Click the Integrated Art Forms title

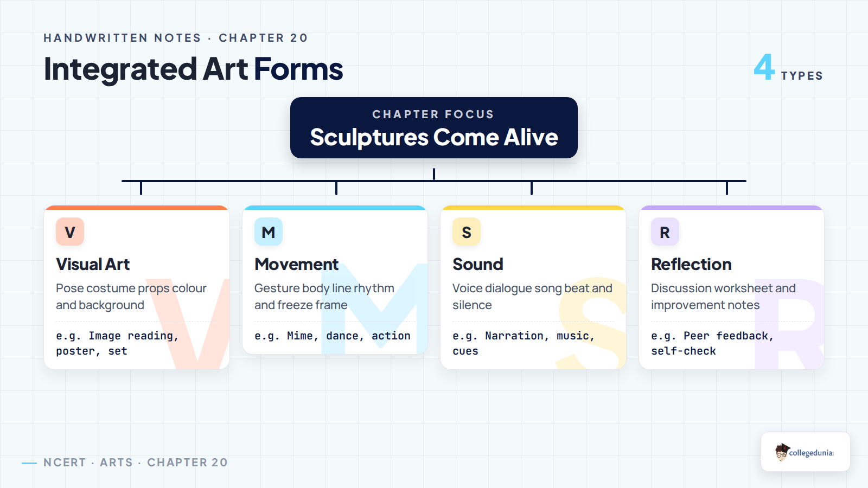[193, 69]
